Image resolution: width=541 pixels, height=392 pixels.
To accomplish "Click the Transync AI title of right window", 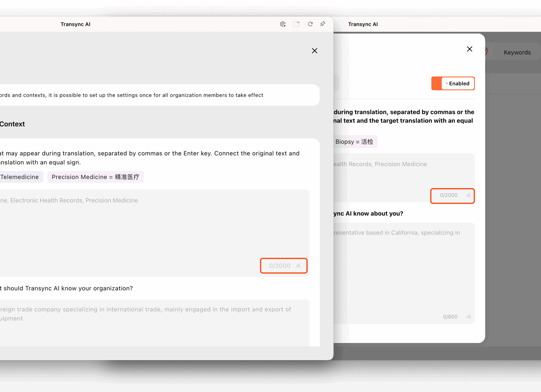I will (363, 24).
